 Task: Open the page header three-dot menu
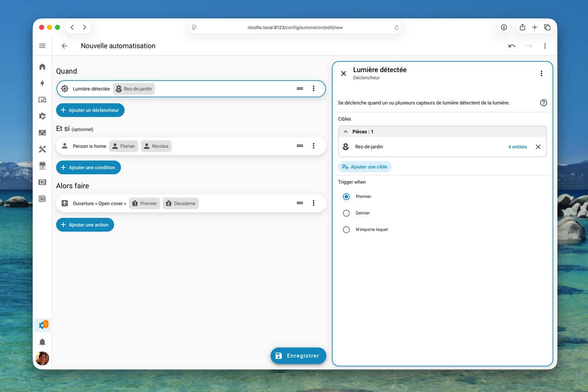click(x=545, y=46)
